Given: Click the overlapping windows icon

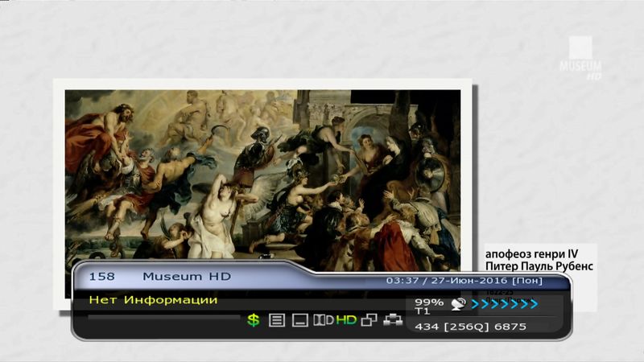Looking at the screenshot, I should tap(369, 320).
